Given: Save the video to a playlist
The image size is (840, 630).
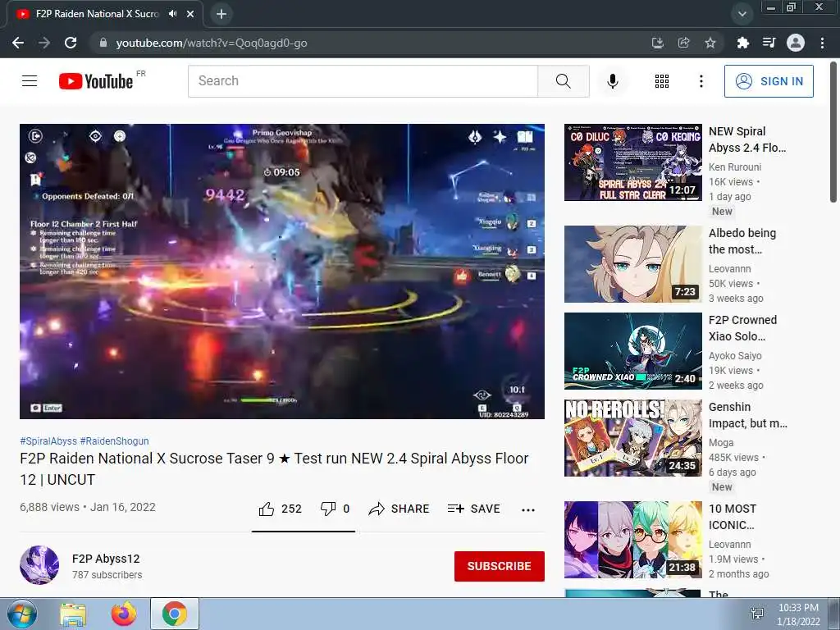Looking at the screenshot, I should (473, 509).
